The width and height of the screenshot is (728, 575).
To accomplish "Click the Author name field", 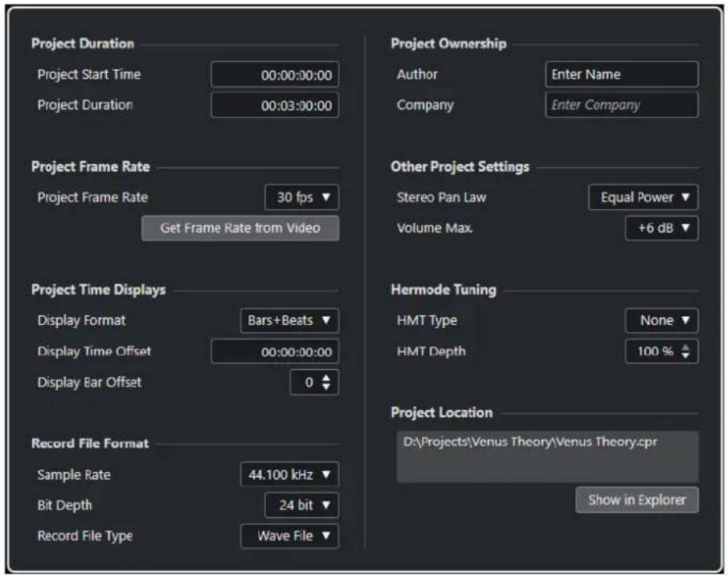I will point(622,74).
